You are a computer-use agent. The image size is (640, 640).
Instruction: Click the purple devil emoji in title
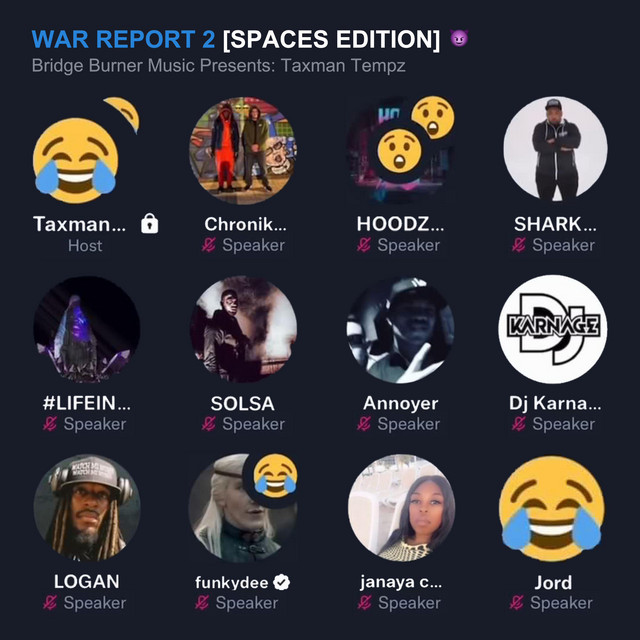(x=459, y=39)
